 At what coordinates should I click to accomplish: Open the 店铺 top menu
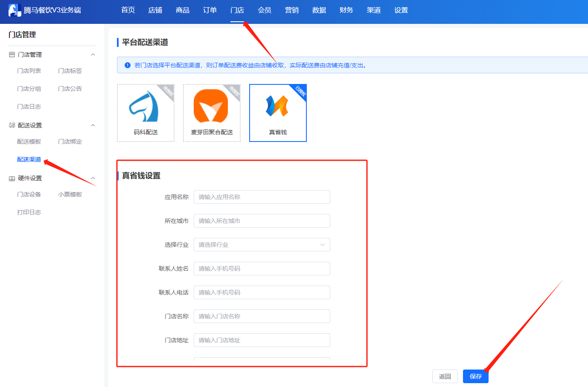pos(155,10)
